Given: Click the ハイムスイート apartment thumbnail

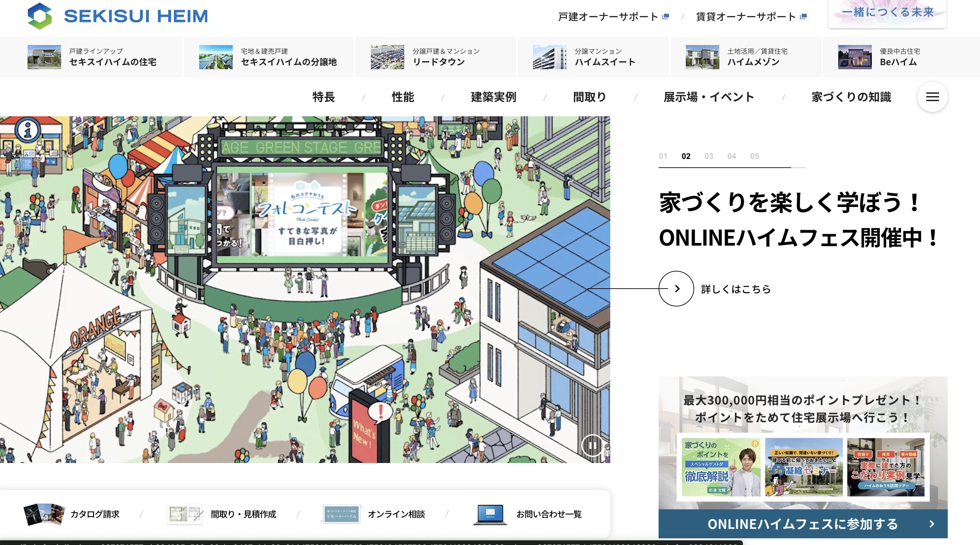Looking at the screenshot, I should [549, 57].
